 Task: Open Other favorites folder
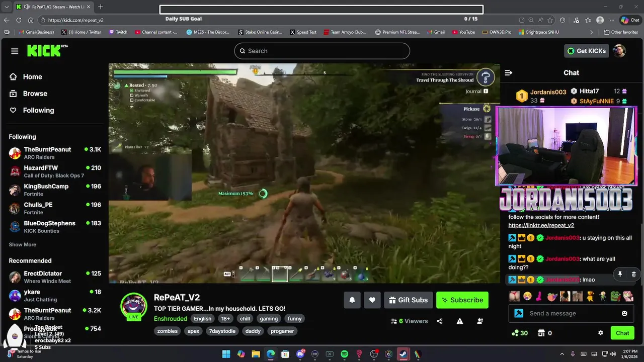pos(621,32)
